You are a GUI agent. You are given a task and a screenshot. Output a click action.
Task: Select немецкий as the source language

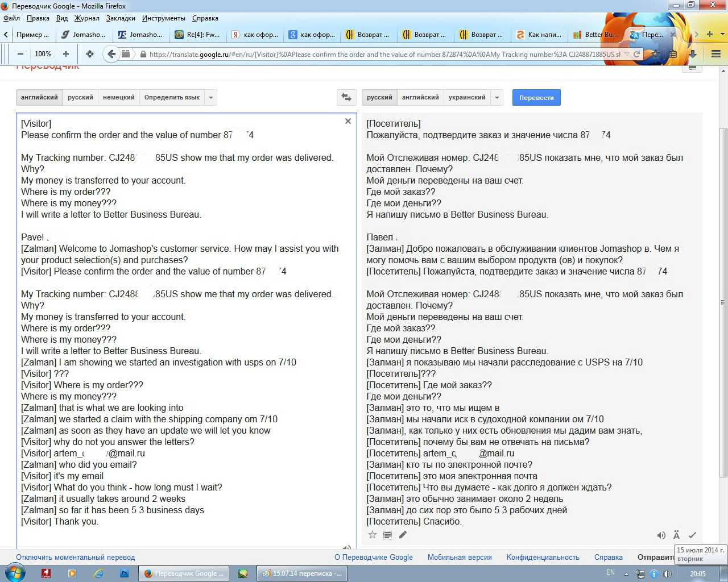pyautogui.click(x=118, y=97)
